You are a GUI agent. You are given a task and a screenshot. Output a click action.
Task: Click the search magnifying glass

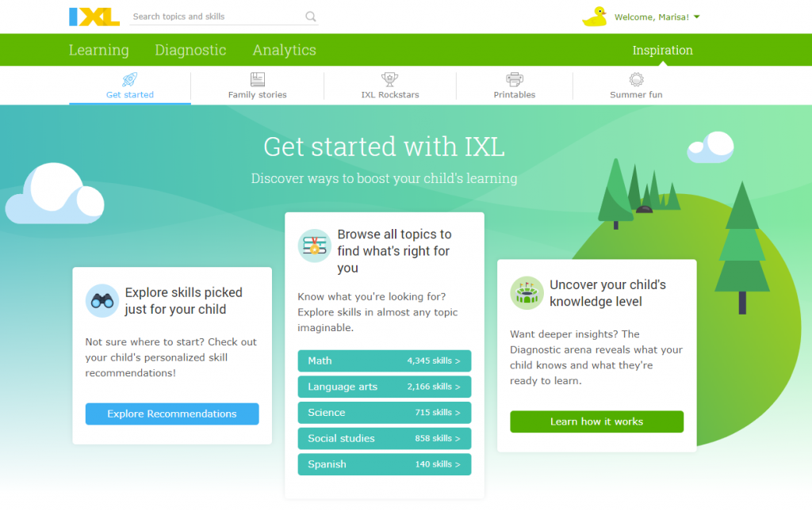[310, 16]
